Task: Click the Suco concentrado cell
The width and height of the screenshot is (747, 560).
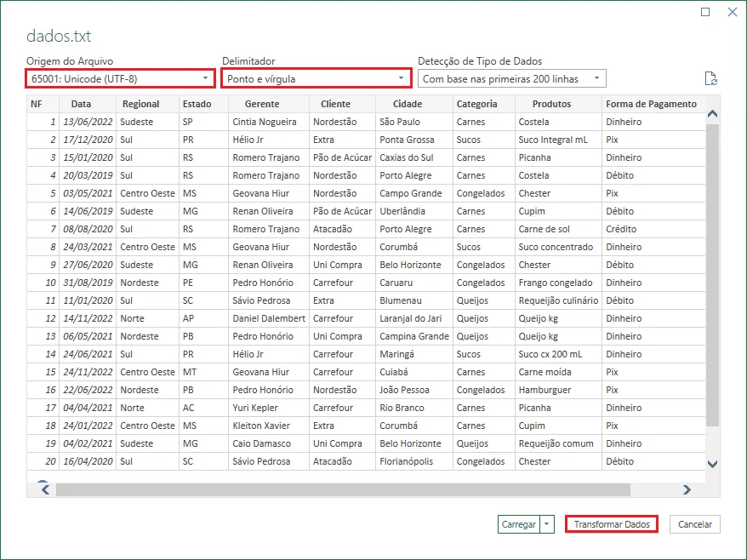Action: [x=558, y=247]
